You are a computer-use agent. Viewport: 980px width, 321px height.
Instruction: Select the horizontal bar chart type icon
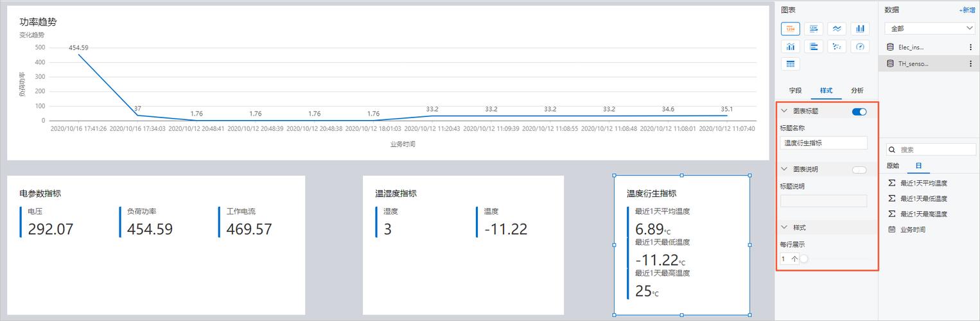[x=814, y=46]
